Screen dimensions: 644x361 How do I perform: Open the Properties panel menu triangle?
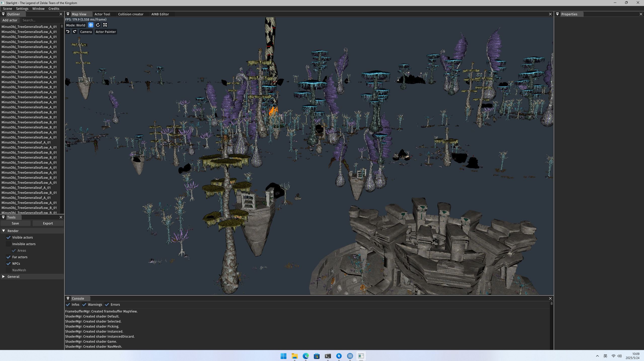point(557,14)
